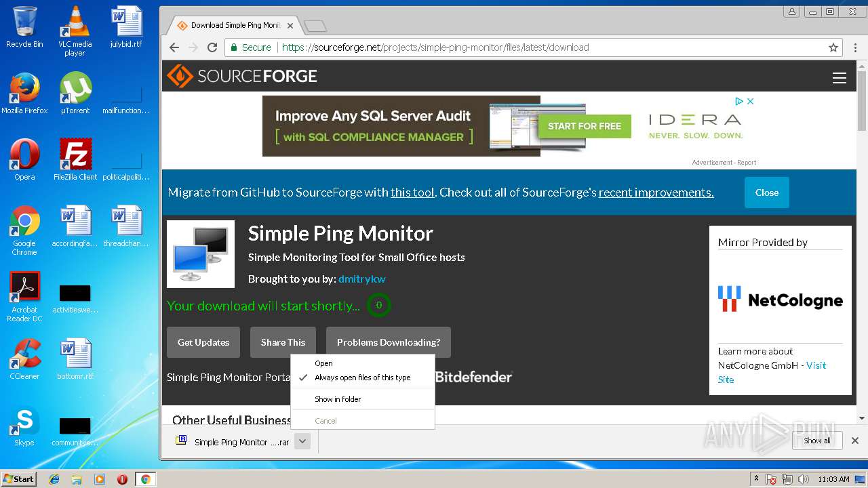This screenshot has height=488, width=868.
Task: Click the Simple Ping Monitor project thumbnail
Action: pos(201,254)
